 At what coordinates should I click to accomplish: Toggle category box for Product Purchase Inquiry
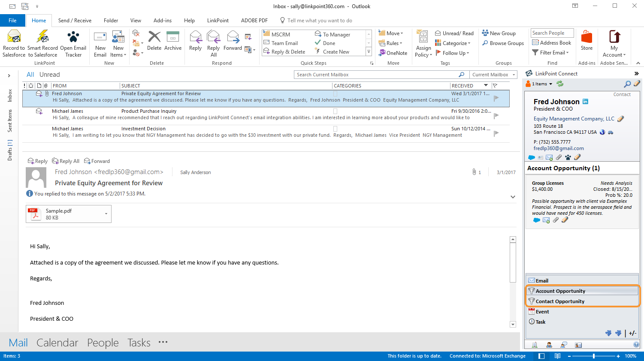pyautogui.click(x=335, y=111)
